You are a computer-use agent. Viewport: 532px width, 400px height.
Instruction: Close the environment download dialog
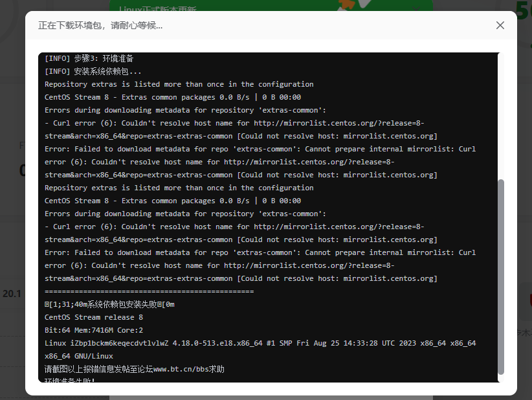(500, 25)
